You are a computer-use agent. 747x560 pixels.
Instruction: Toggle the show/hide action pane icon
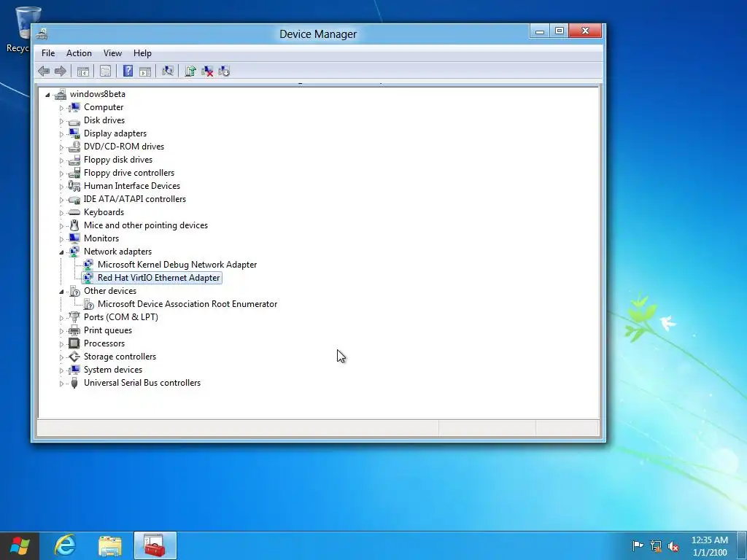point(145,71)
